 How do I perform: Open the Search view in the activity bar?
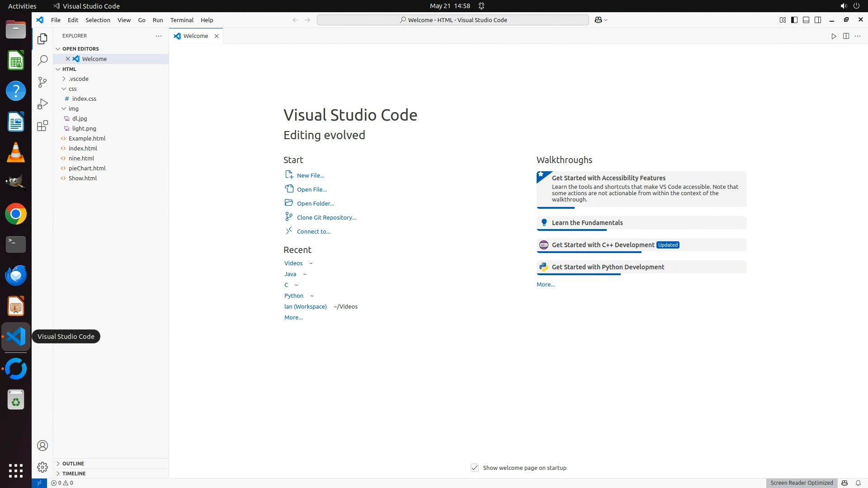[x=42, y=60]
